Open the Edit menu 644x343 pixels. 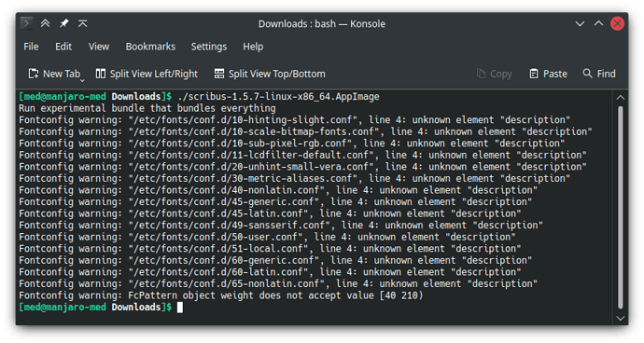pos(63,47)
